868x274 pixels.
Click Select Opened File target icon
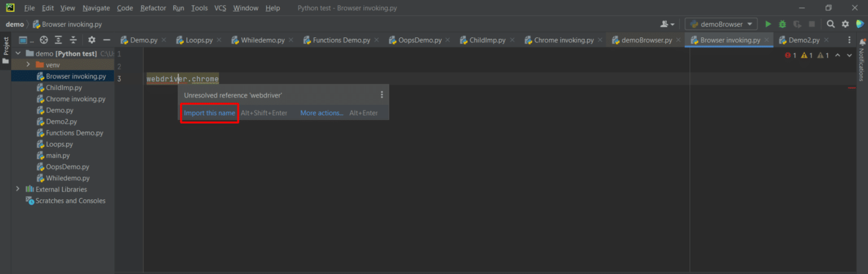44,40
